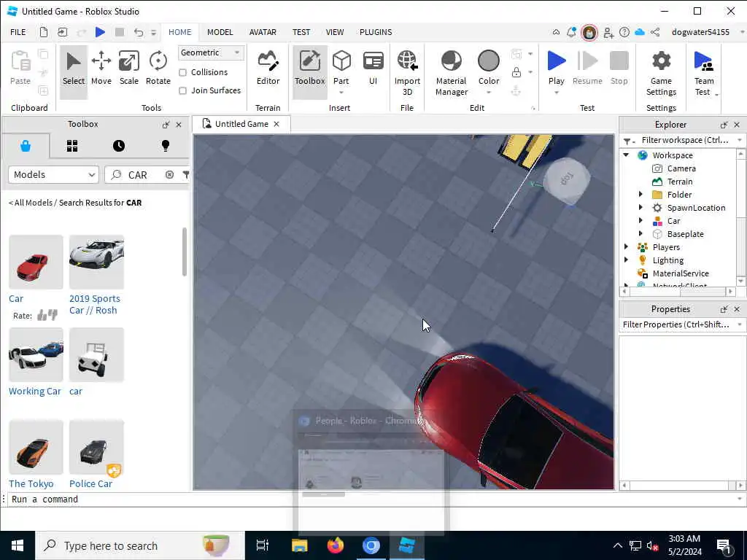The height and width of the screenshot is (560, 747).
Task: Open the Models category dropdown
Action: 53,175
